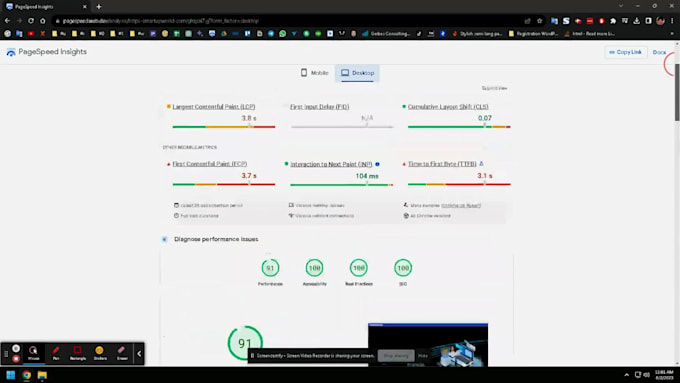Select the Eraser tool
This screenshot has width=680, height=383.
click(122, 353)
